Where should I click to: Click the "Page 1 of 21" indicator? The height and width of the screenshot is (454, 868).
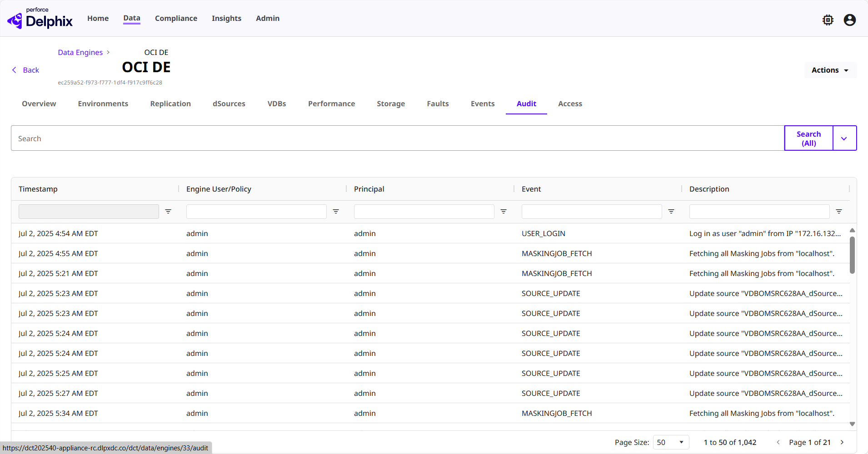click(x=810, y=442)
